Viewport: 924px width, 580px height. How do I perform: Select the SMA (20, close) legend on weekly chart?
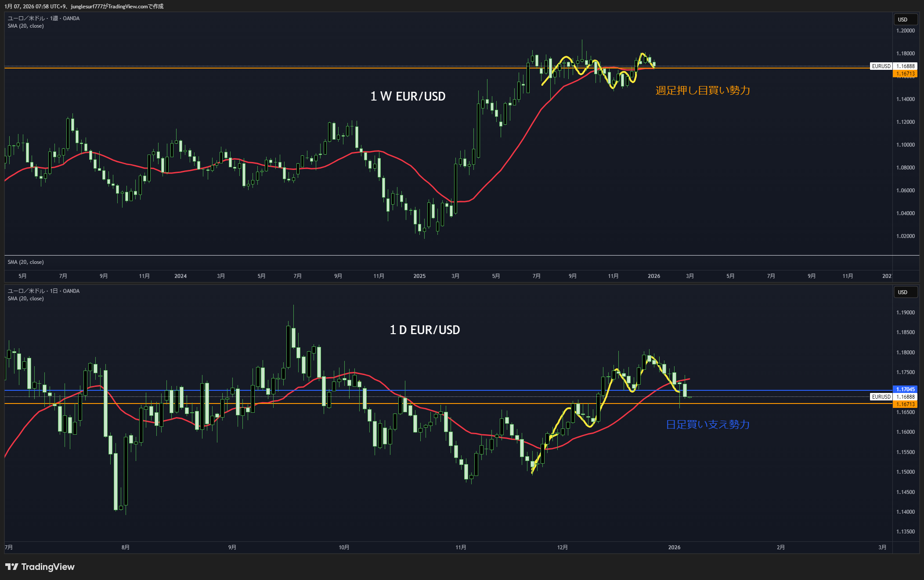pos(25,26)
